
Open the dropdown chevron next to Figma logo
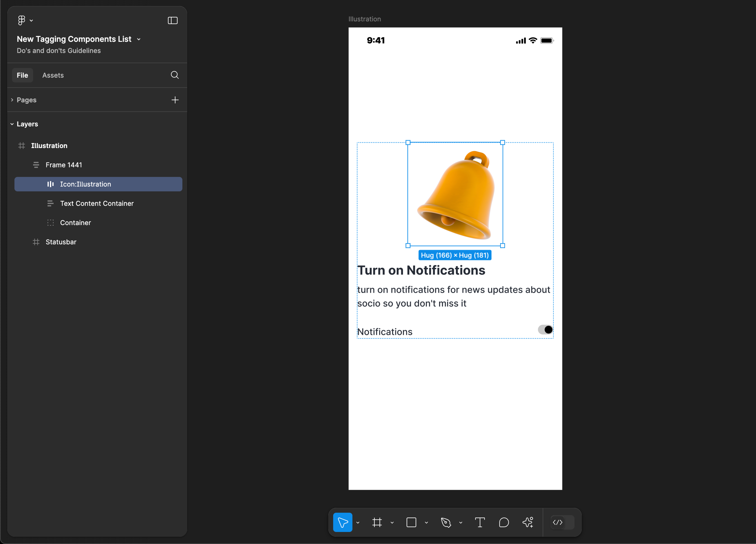point(31,21)
